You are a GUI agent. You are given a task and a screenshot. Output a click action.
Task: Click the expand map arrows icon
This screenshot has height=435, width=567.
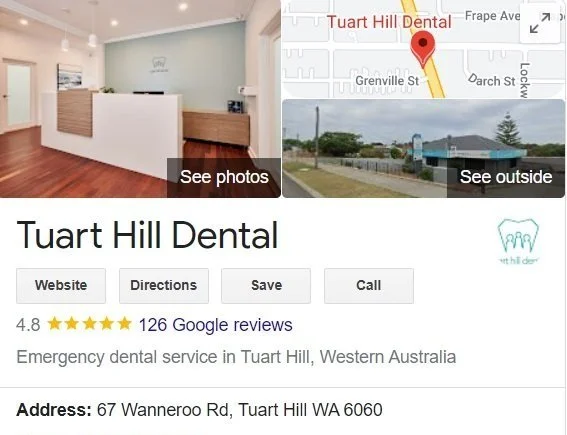tap(540, 24)
